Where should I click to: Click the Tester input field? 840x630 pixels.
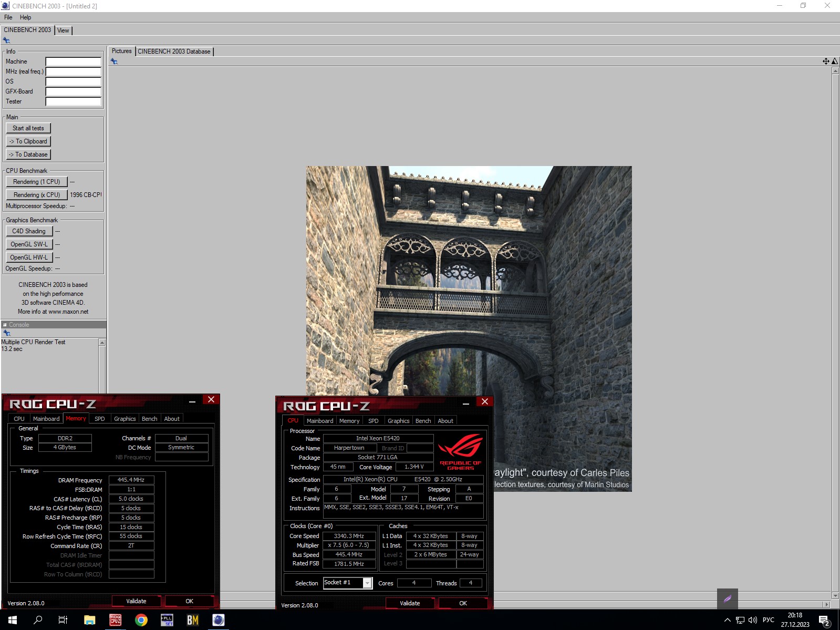[73, 101]
